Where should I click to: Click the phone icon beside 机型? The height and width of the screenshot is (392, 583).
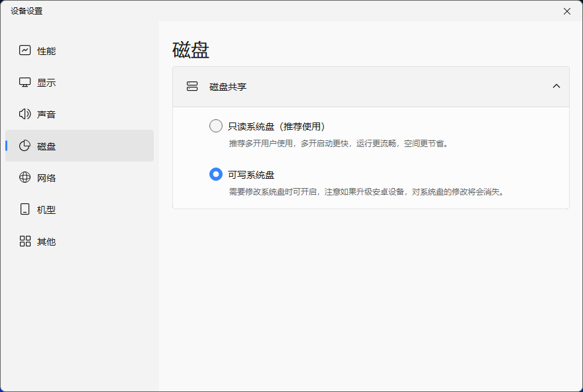coord(25,209)
